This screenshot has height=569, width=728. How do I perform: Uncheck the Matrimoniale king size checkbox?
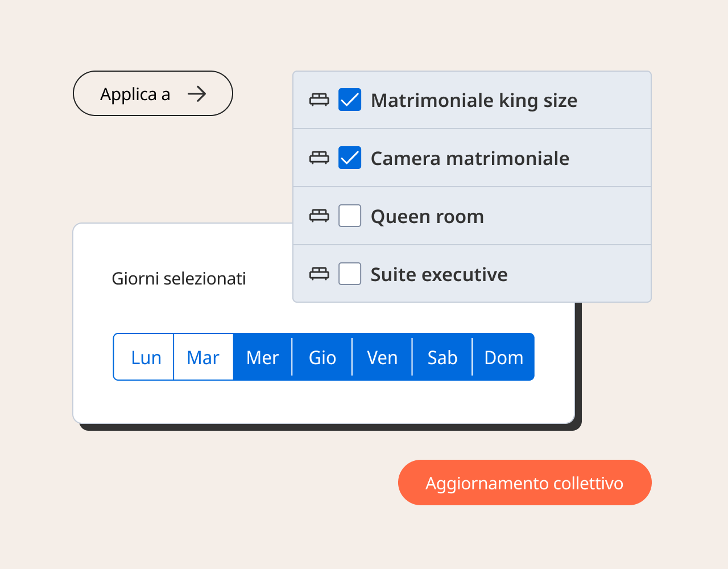point(350,100)
